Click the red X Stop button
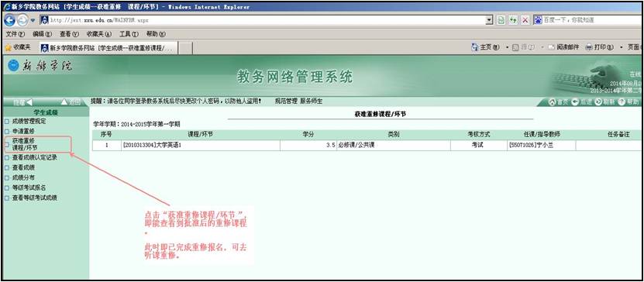 [x=525, y=20]
